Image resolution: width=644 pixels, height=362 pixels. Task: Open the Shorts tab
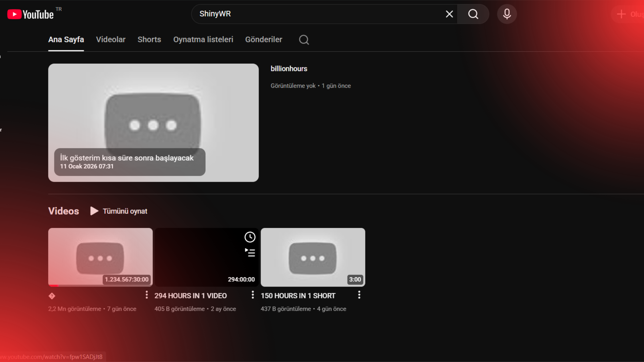coord(149,40)
